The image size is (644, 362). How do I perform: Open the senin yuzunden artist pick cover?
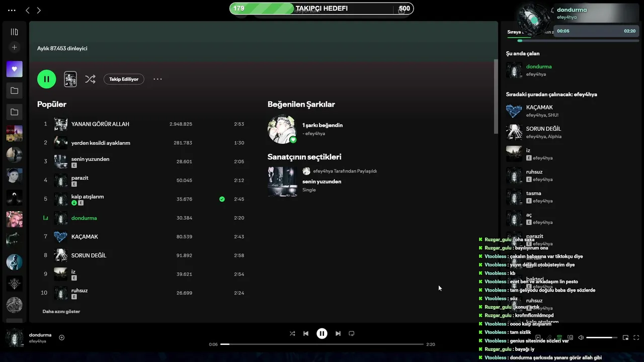pyautogui.click(x=282, y=182)
